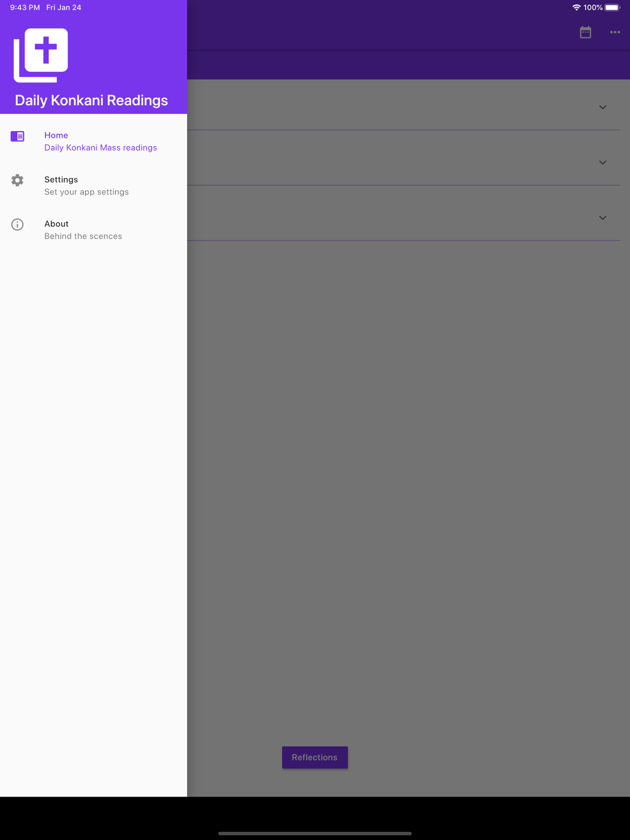Tap the Wi-Fi status icon
The height and width of the screenshot is (840, 630).
(576, 8)
